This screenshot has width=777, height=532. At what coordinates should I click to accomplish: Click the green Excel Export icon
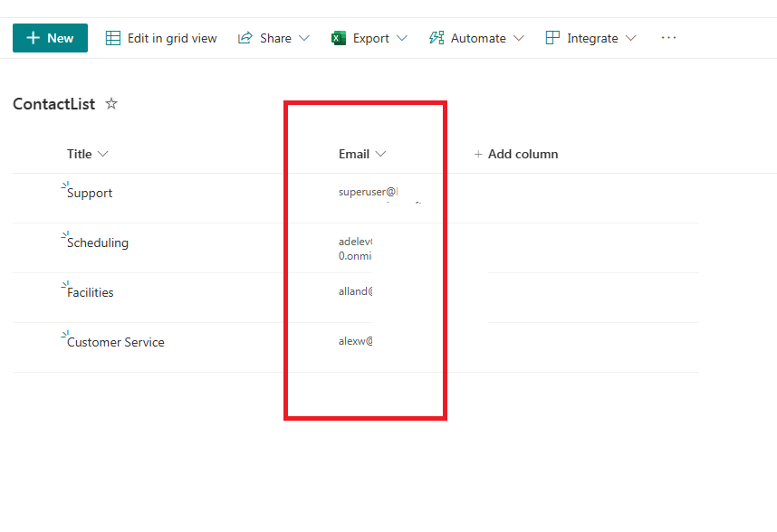(x=340, y=37)
